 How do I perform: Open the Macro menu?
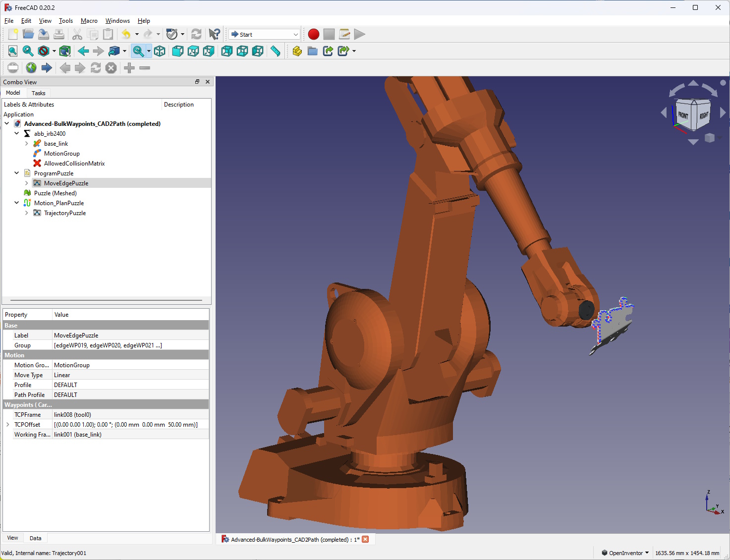click(x=89, y=21)
